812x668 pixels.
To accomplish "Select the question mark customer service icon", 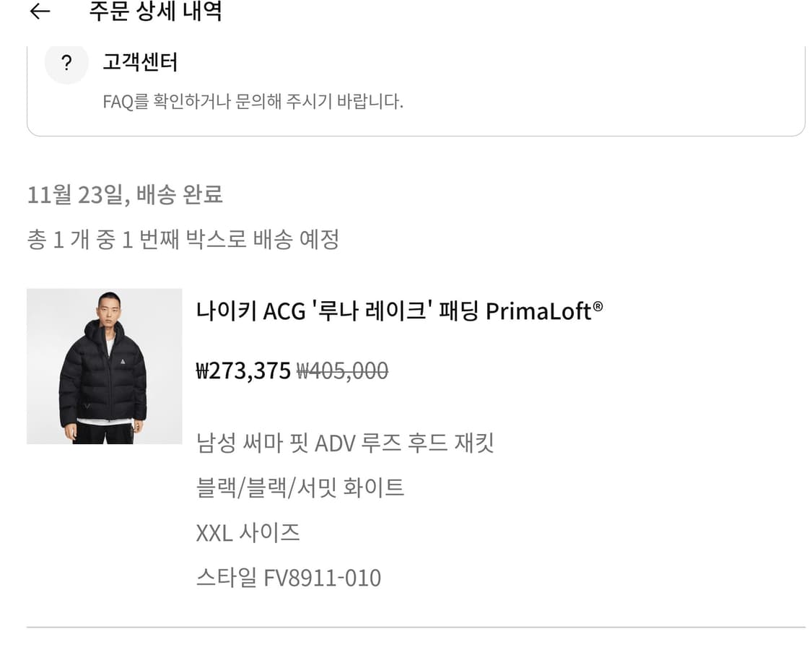I will (66, 63).
